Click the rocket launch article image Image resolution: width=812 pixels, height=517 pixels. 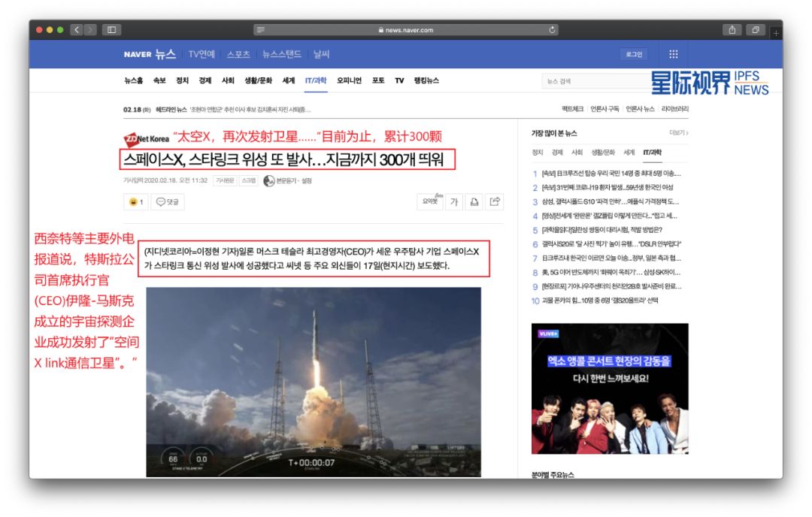point(314,382)
